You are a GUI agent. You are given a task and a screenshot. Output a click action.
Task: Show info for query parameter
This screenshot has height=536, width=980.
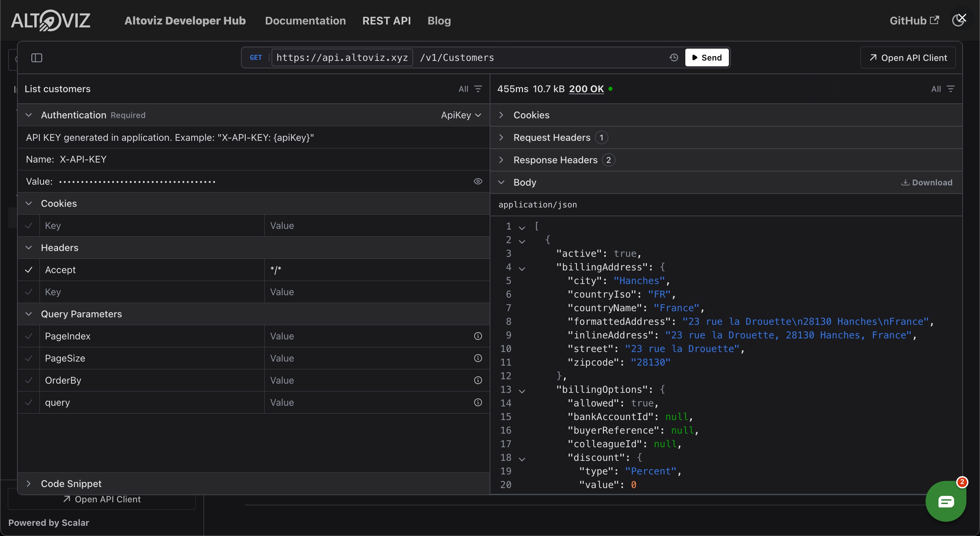pyautogui.click(x=478, y=402)
